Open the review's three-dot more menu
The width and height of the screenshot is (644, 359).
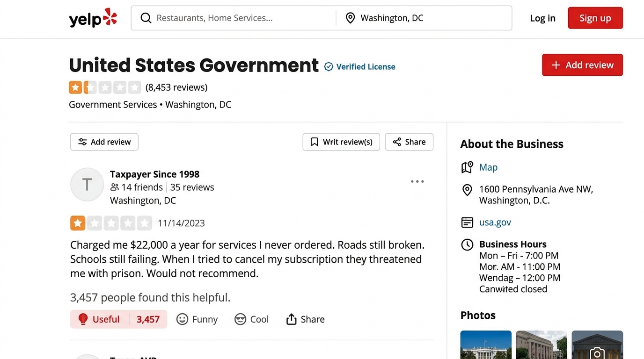[x=417, y=181]
